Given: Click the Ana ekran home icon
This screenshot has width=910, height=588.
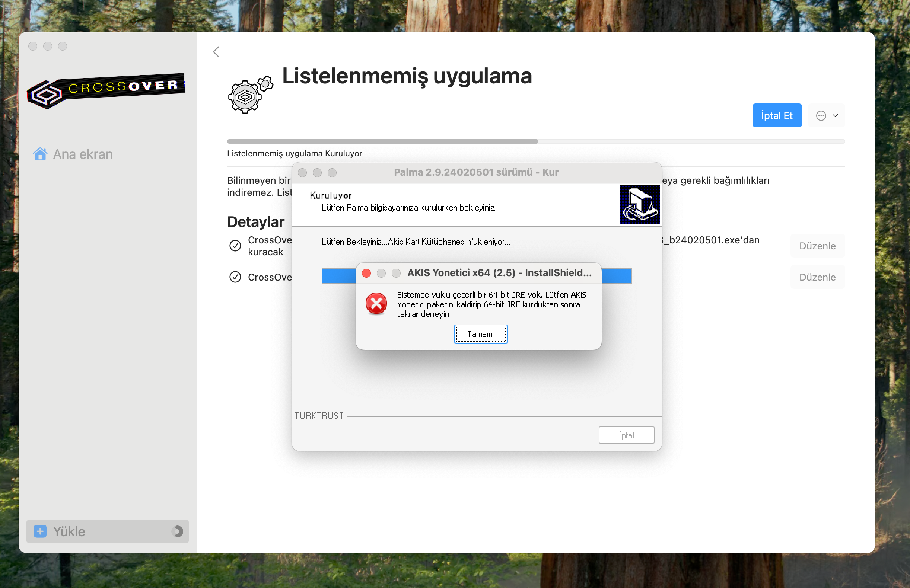Looking at the screenshot, I should pos(40,154).
